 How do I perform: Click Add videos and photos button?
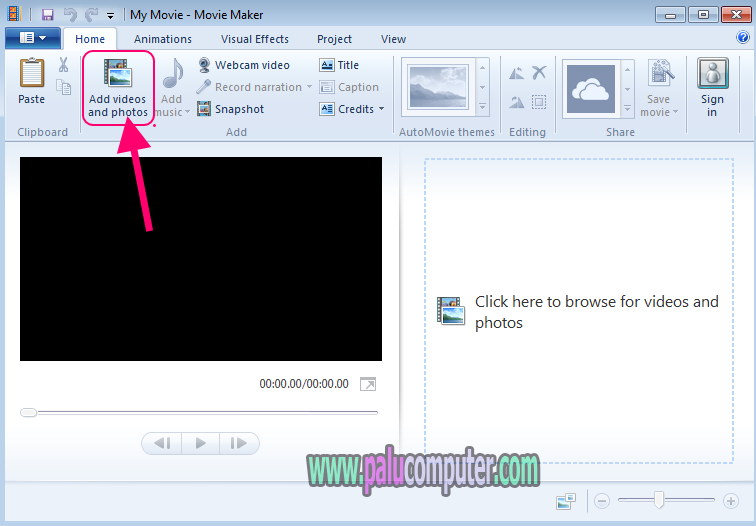(118, 88)
